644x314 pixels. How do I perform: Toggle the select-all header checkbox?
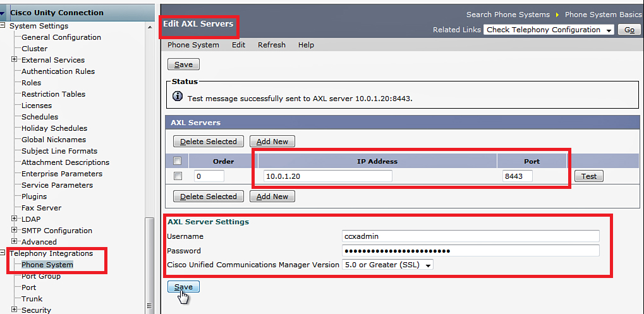(178, 161)
